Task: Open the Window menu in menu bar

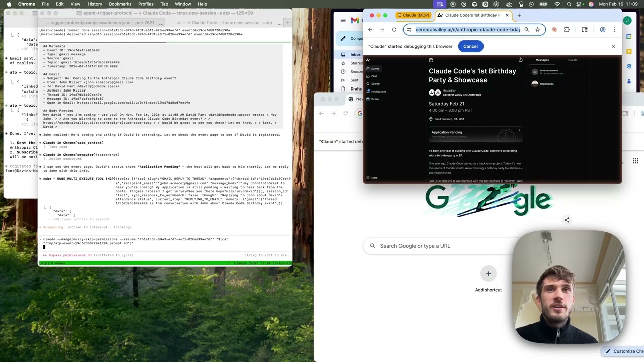Action: 183,4
